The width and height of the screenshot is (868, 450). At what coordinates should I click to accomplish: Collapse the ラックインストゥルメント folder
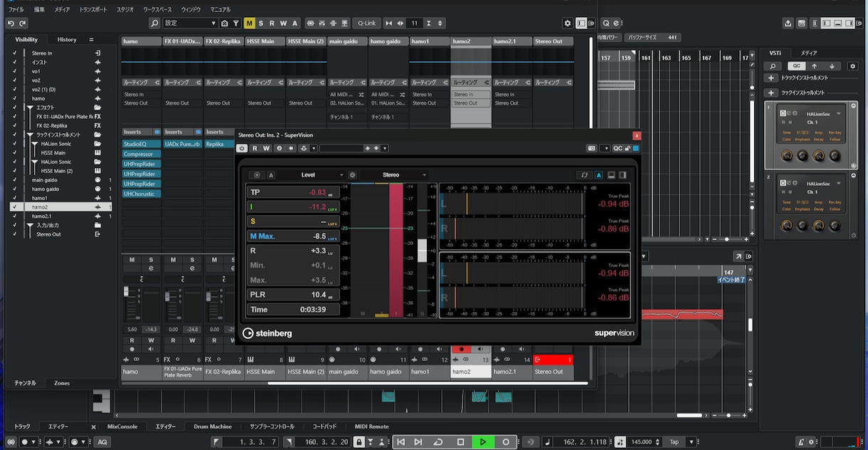(30, 135)
